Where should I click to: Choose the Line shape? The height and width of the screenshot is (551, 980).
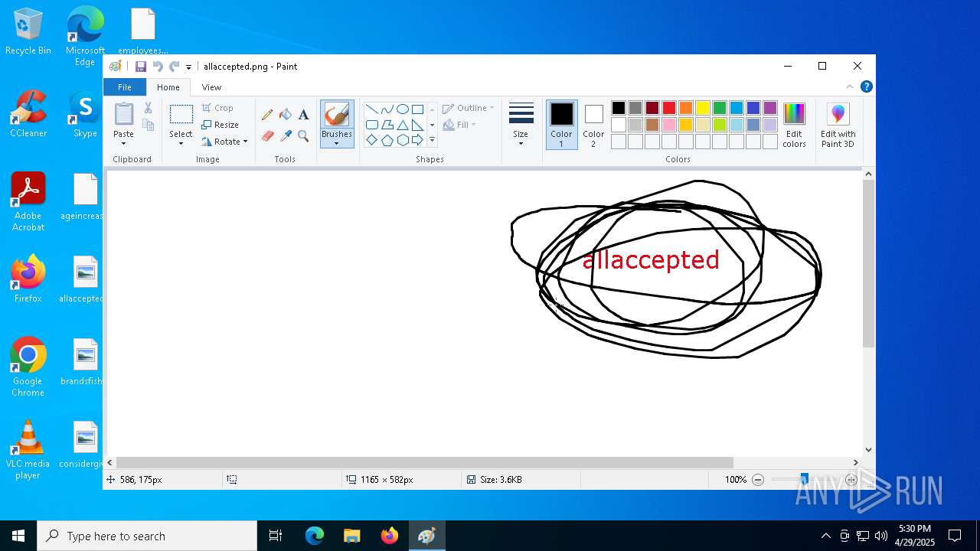click(x=371, y=109)
